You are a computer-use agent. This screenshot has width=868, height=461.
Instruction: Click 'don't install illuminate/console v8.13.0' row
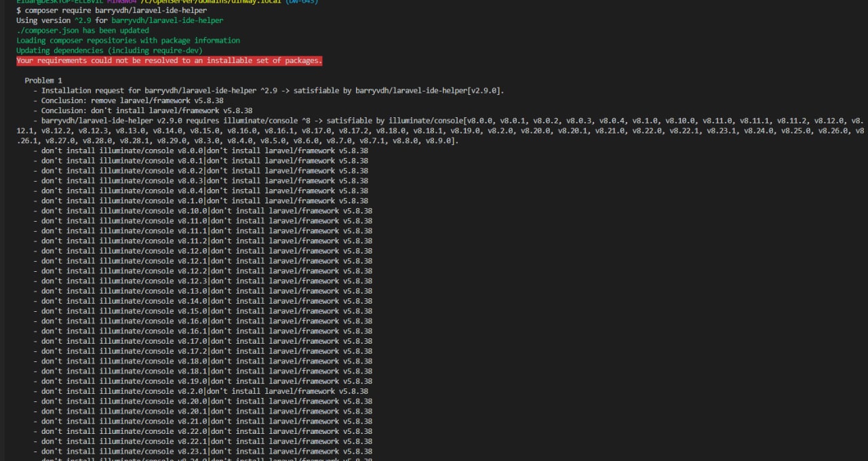coord(203,291)
